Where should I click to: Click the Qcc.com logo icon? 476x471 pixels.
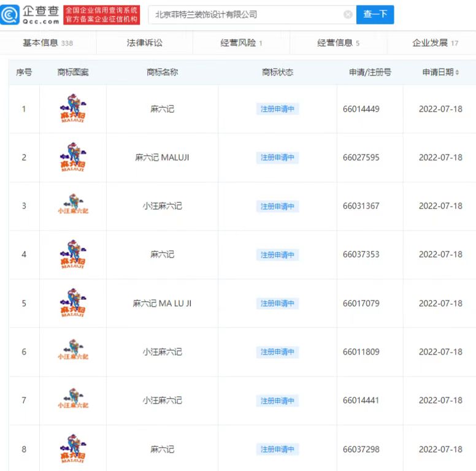10,15
